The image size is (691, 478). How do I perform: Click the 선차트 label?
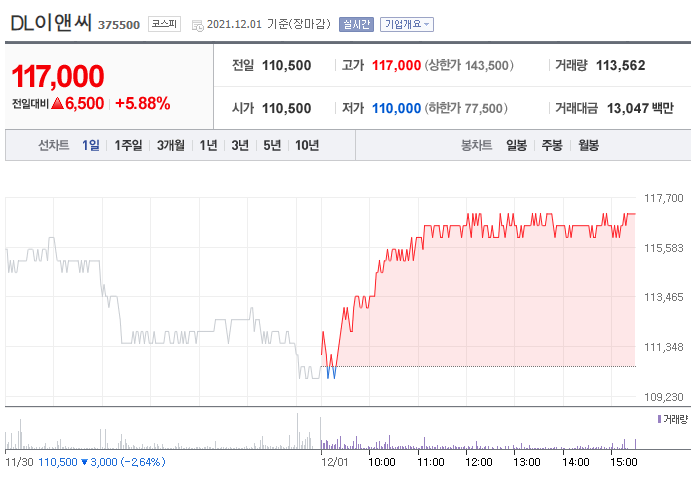tap(53, 145)
